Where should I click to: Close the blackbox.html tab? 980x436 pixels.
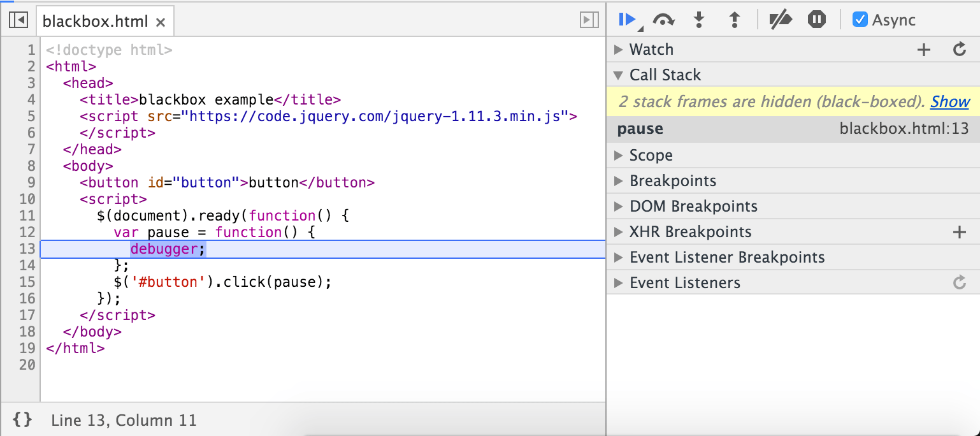click(161, 22)
